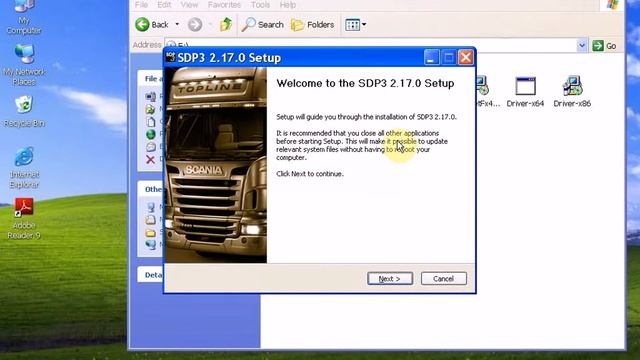Click the green globe icon in task pane

pyautogui.click(x=151, y=134)
